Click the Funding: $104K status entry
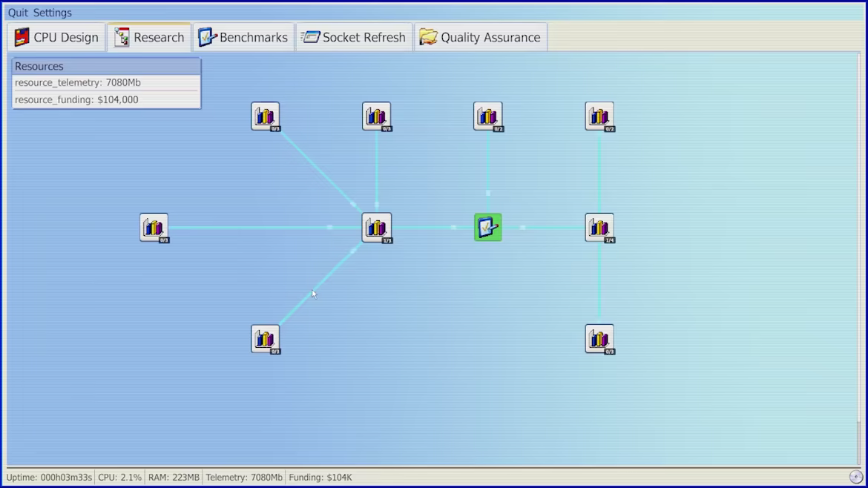The width and height of the screenshot is (868, 488). click(320, 477)
